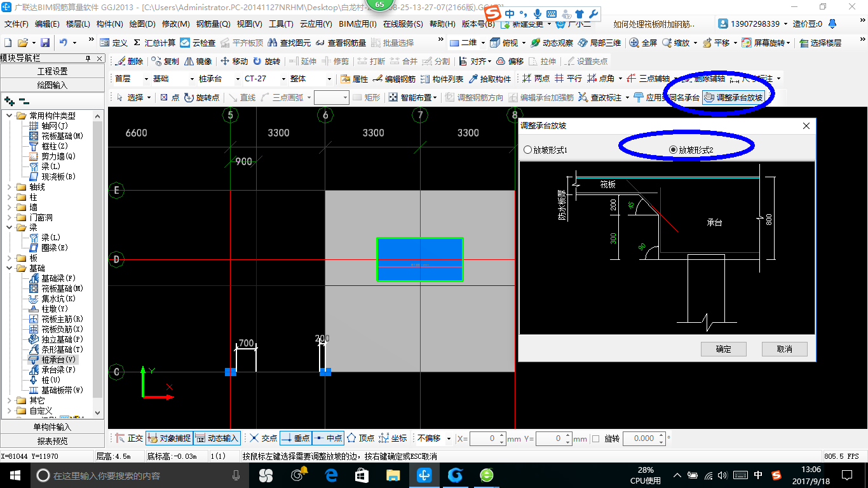Open the 绘图(D) menu

pyautogui.click(x=142, y=24)
